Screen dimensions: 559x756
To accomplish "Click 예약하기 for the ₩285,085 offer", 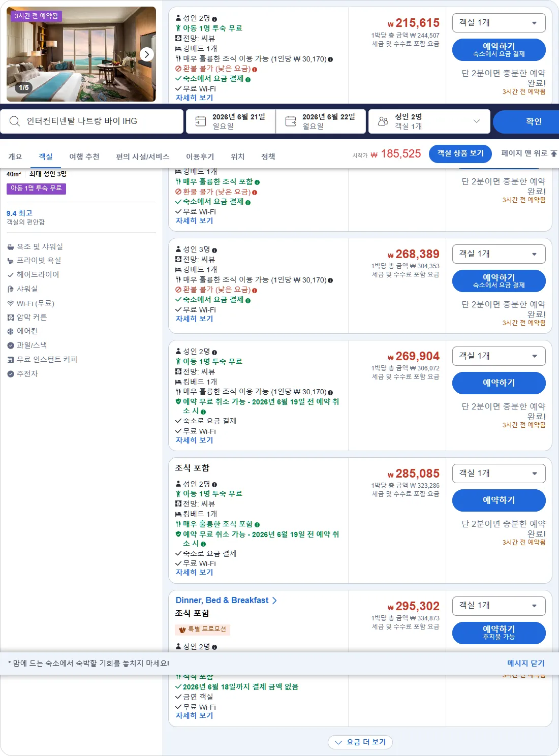I will coord(499,500).
